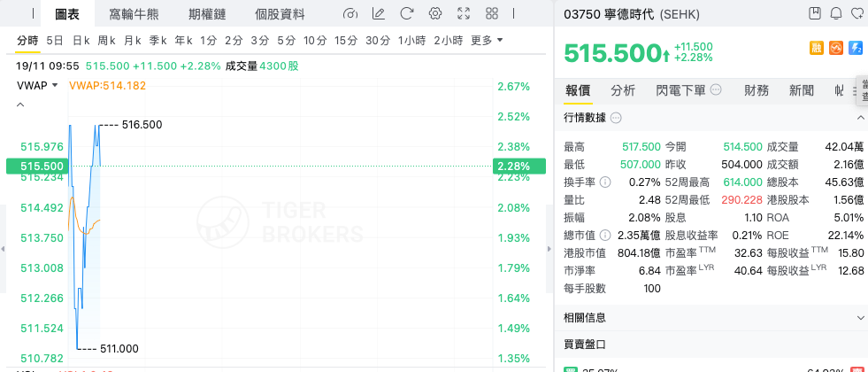This screenshot has height=372, width=868.
Task: Select the 日k timeframe
Action: (81, 41)
